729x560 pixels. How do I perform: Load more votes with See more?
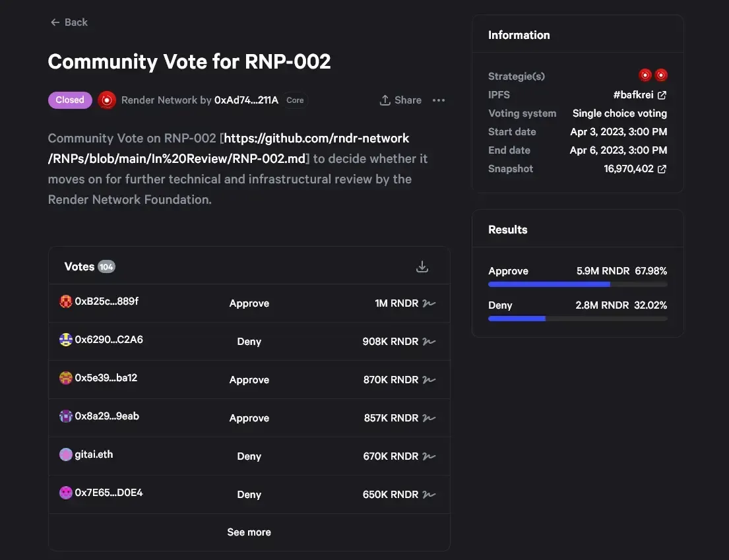coord(249,532)
